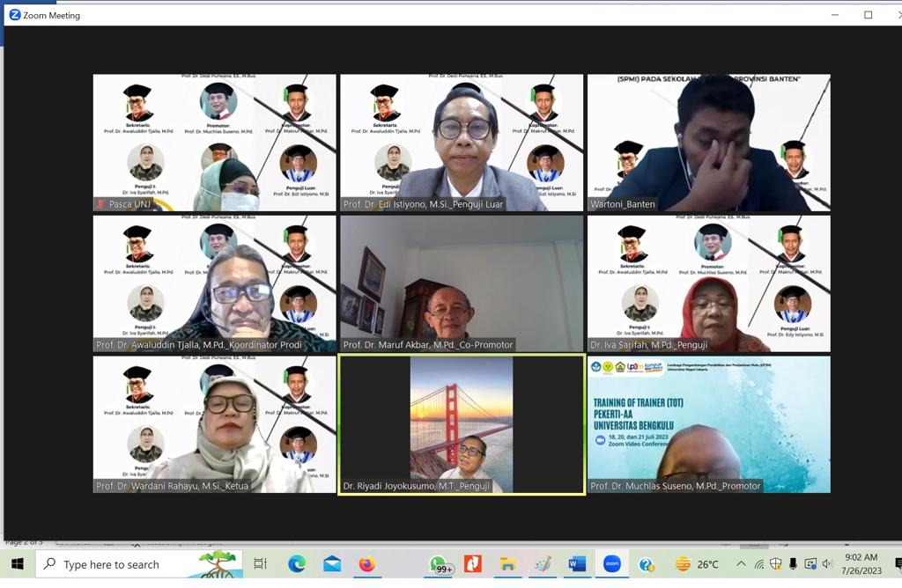Viewport: 902px width, 588px height.
Task: Open the clock and date showing 9:02 AM
Action: 861,564
